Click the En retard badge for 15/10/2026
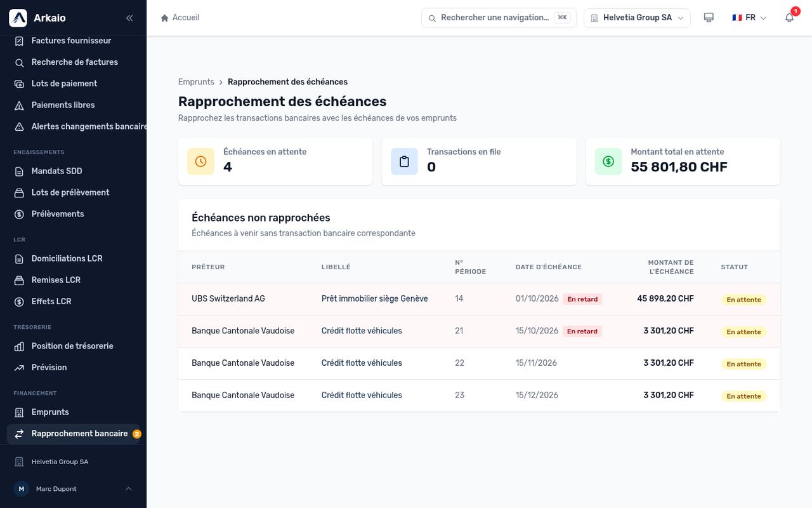Screen dimensions: 812x508 [582, 331]
